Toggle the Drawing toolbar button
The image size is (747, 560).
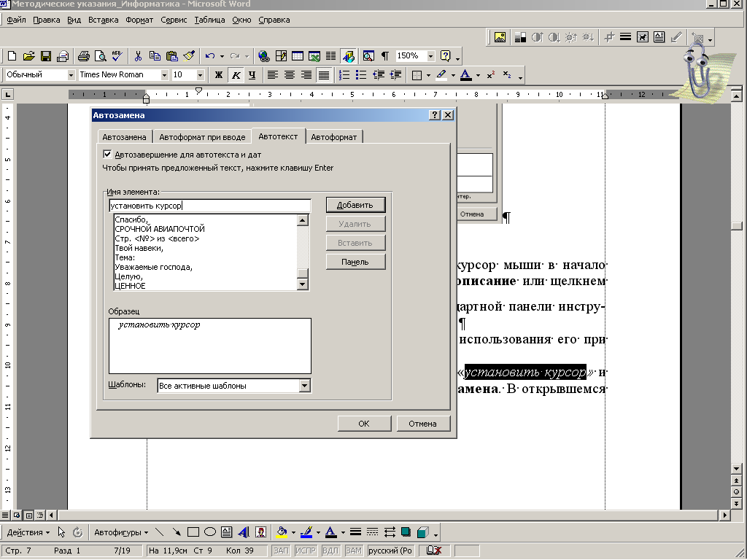pyautogui.click(x=348, y=56)
